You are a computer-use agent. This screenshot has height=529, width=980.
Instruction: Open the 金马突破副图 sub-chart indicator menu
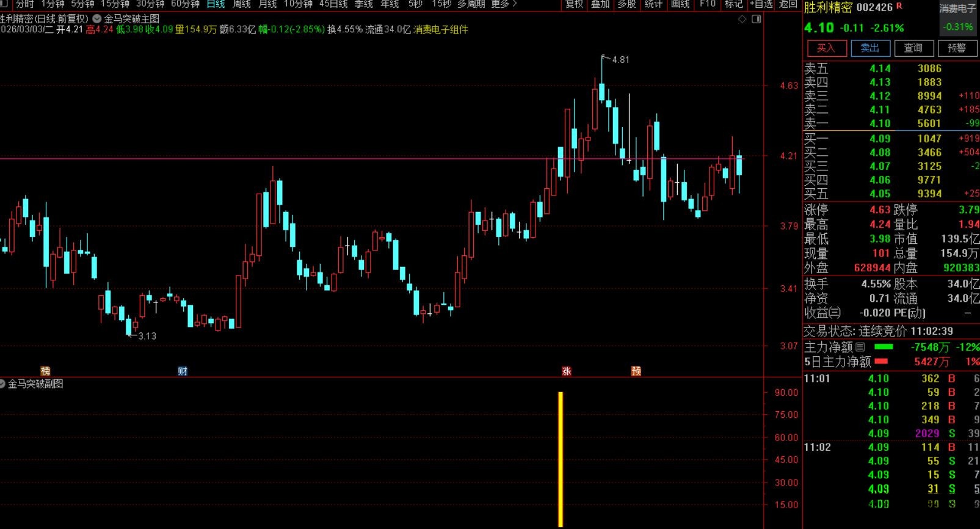3,384
